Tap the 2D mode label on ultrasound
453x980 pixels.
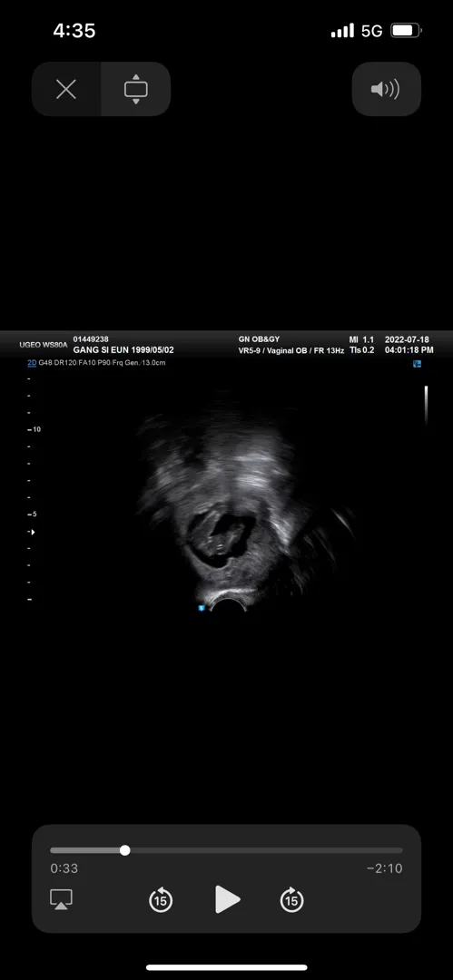pyautogui.click(x=32, y=362)
